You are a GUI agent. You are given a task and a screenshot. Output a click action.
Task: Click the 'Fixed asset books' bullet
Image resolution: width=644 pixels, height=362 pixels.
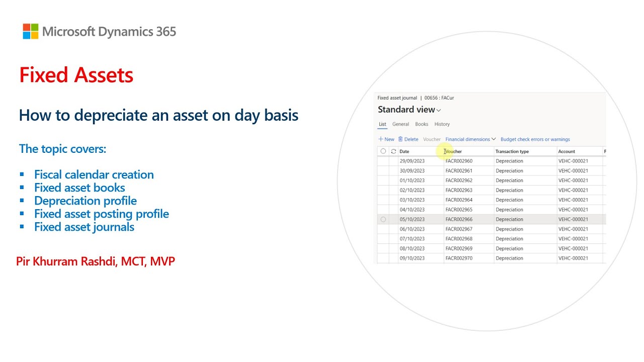point(79,188)
